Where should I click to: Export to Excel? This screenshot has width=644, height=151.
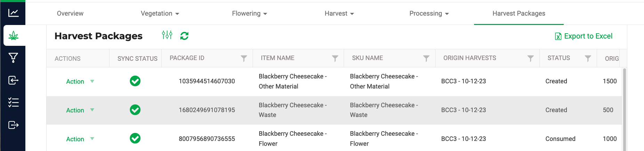point(584,36)
